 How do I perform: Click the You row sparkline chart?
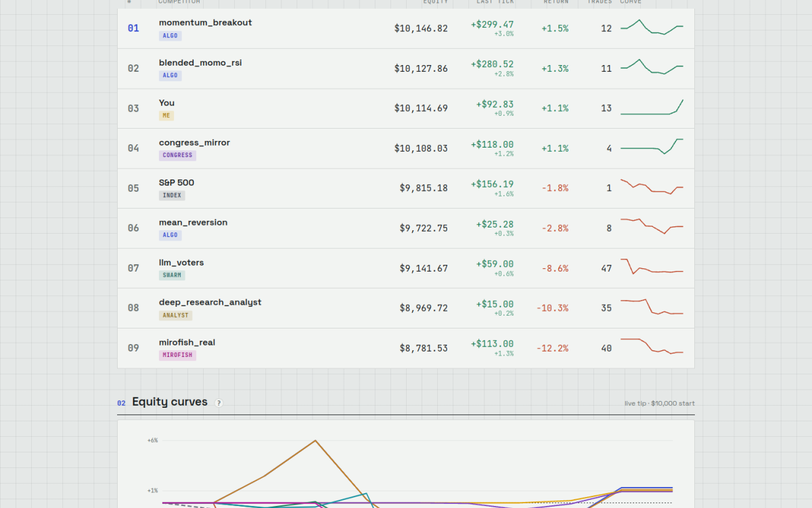click(x=652, y=108)
